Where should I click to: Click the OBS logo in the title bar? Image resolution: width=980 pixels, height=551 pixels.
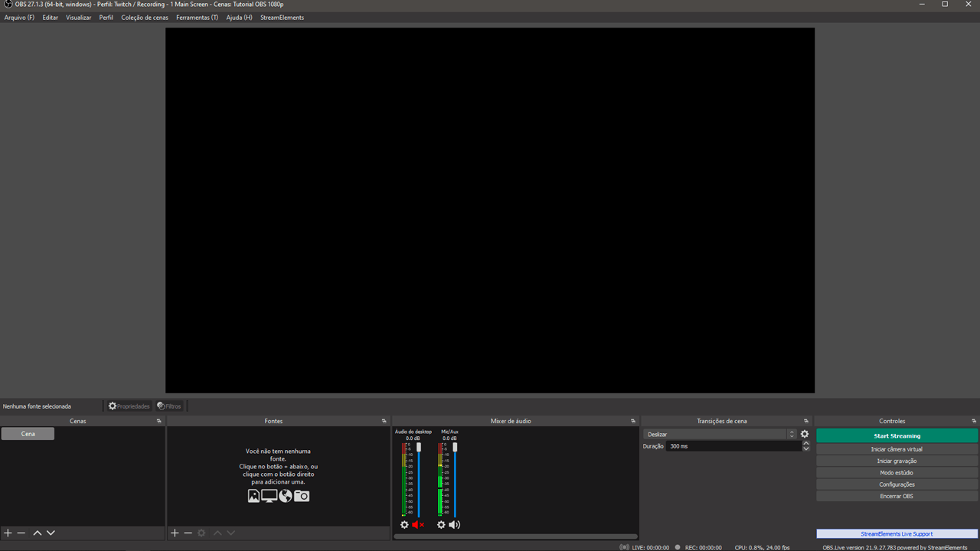pos(8,4)
